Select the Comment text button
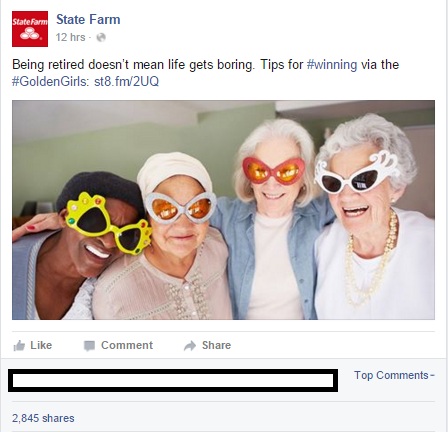The width and height of the screenshot is (448, 432). coord(127,345)
